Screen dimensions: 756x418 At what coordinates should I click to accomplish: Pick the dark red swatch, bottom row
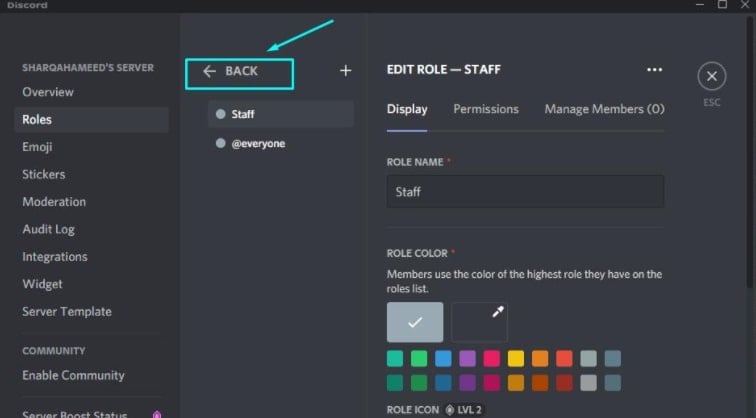click(564, 383)
